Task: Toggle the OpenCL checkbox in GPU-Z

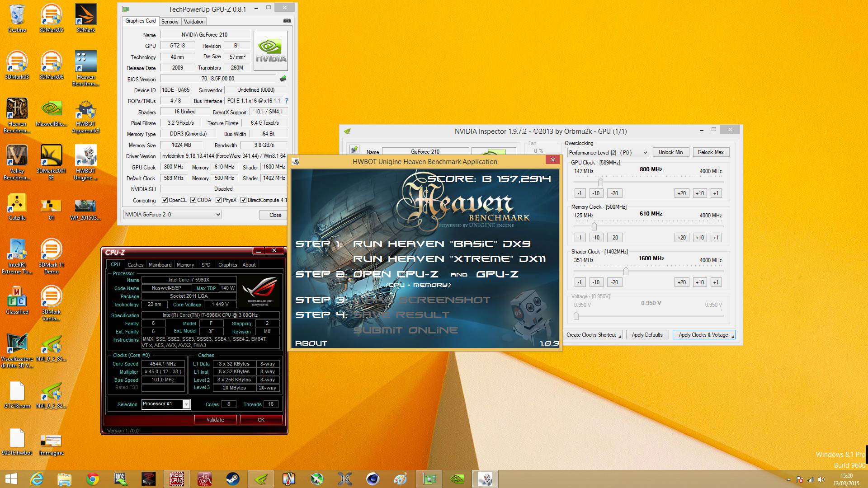Action: [165, 200]
